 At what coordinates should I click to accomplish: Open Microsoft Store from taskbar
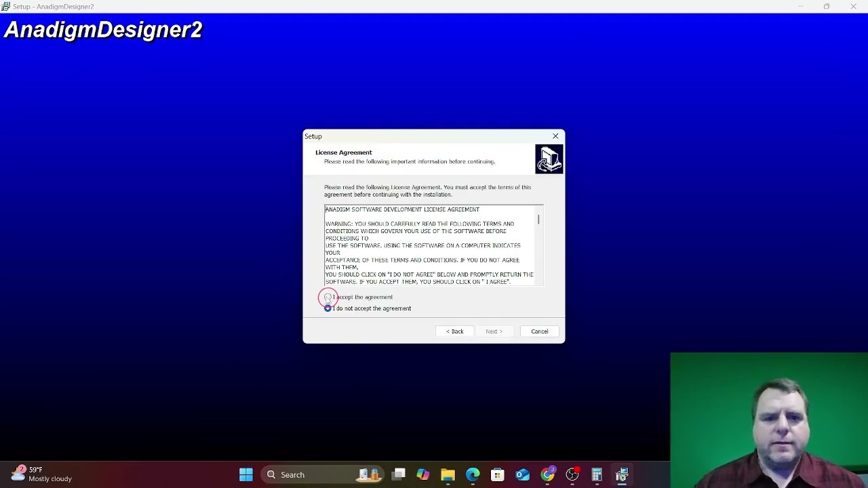point(498,474)
